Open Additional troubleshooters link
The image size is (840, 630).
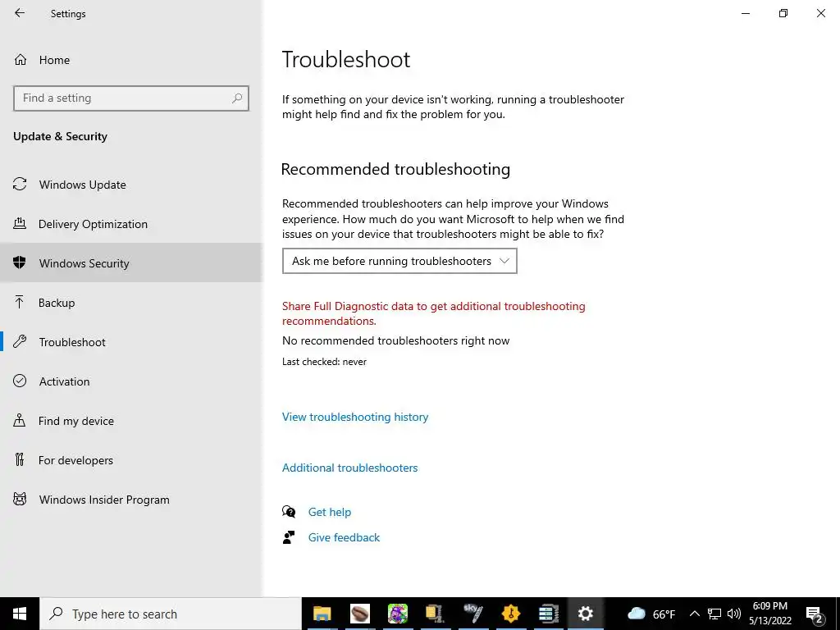[349, 468]
